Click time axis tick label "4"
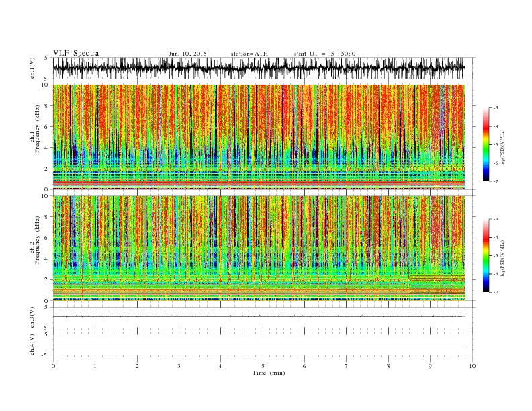Image resolution: width=532 pixels, height=411 pixels. tap(220, 366)
